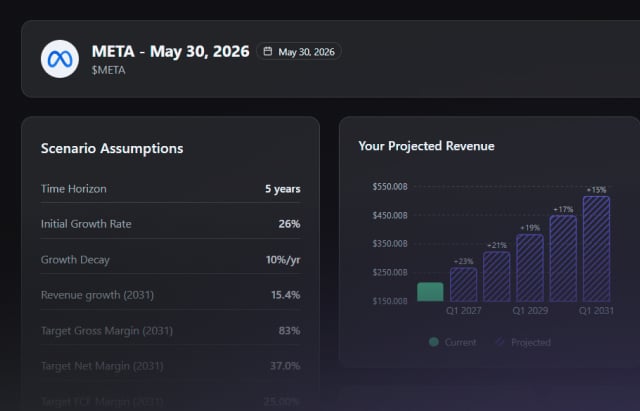
Task: Click the 'META - May 30, 2026' title
Action: [x=170, y=51]
